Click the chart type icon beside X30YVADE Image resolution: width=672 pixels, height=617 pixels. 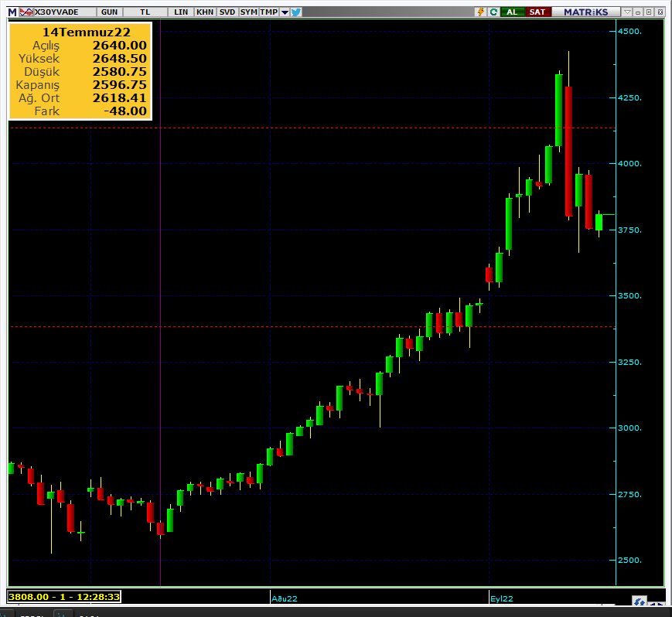(x=26, y=12)
